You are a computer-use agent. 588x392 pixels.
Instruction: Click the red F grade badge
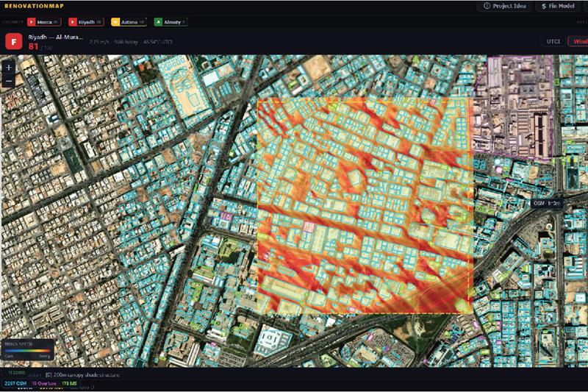click(x=14, y=42)
